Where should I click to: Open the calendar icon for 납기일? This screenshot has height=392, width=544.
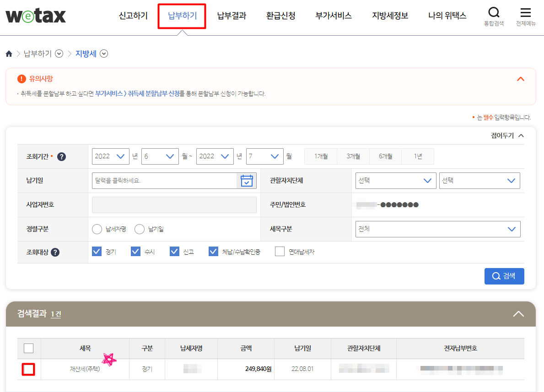[247, 181]
